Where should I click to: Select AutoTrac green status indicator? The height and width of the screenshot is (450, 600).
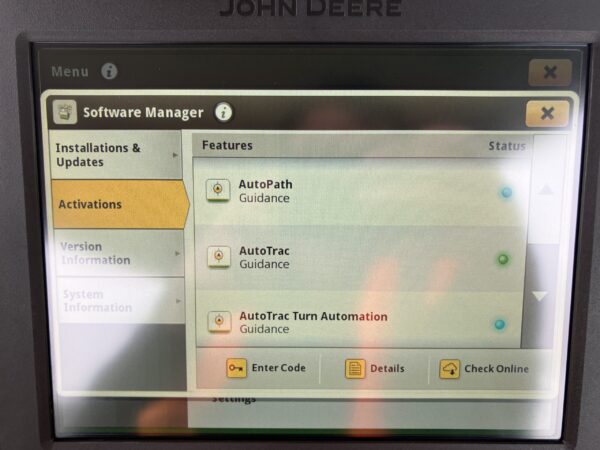[503, 259]
